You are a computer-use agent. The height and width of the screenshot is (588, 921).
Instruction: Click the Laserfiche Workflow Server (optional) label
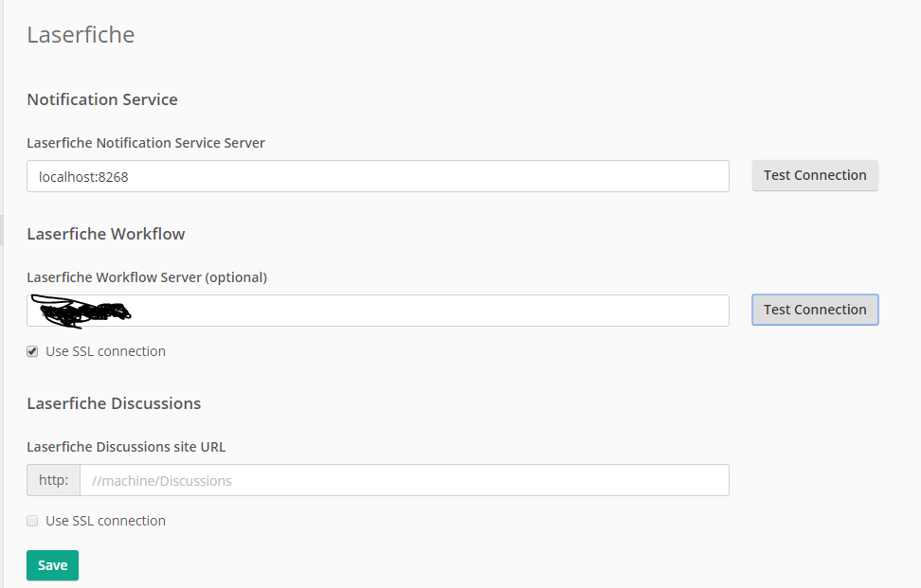[147, 277]
